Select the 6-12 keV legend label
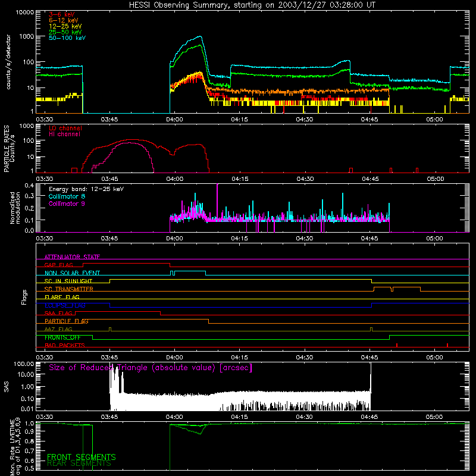The image size is (476, 476). coord(64,20)
